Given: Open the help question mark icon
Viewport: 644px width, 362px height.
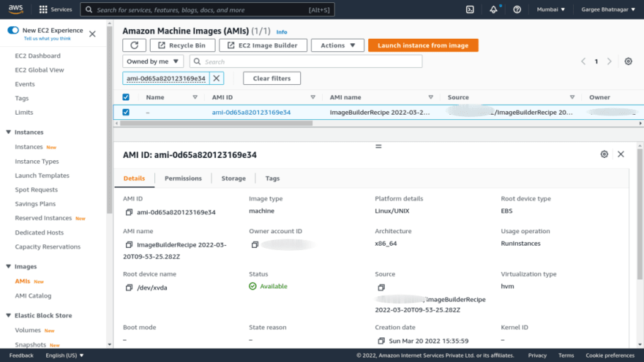Looking at the screenshot, I should tap(517, 10).
